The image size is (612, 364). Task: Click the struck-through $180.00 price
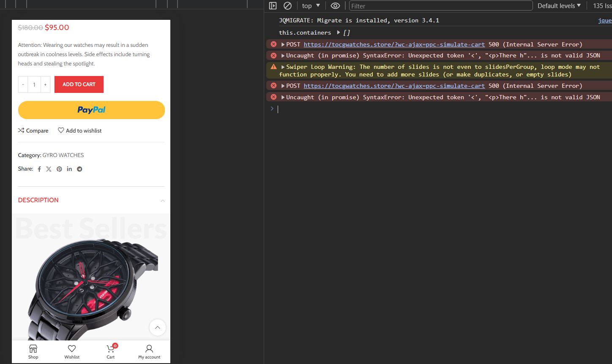coord(30,27)
